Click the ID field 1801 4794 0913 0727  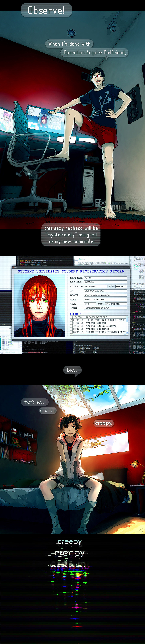point(105,291)
